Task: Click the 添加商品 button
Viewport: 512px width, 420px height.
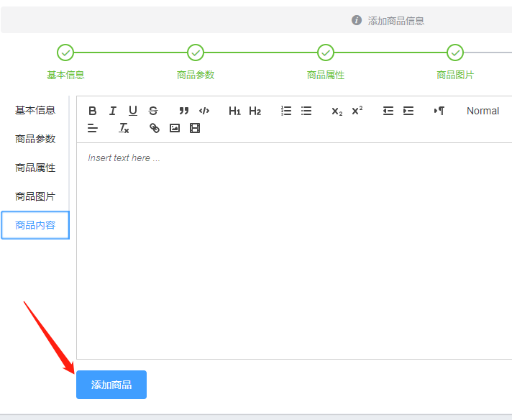Action: 111,385
